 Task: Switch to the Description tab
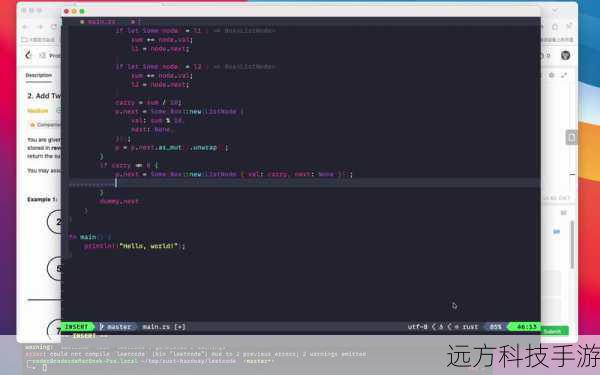coord(39,75)
